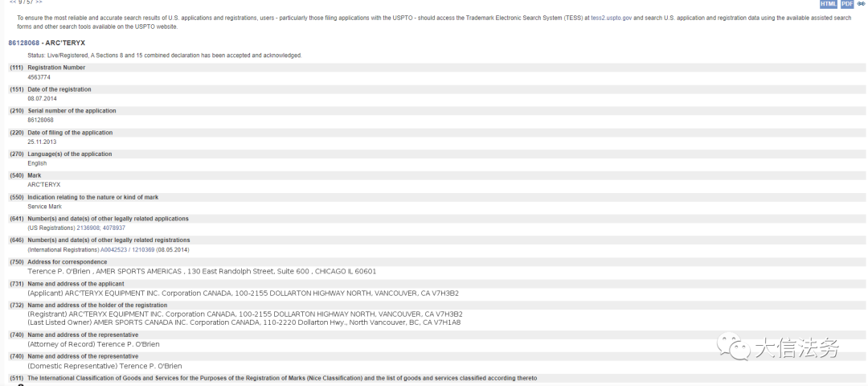Select application serial number value 86128068
Image resolution: width=868 pixels, height=386 pixels.
pos(40,120)
